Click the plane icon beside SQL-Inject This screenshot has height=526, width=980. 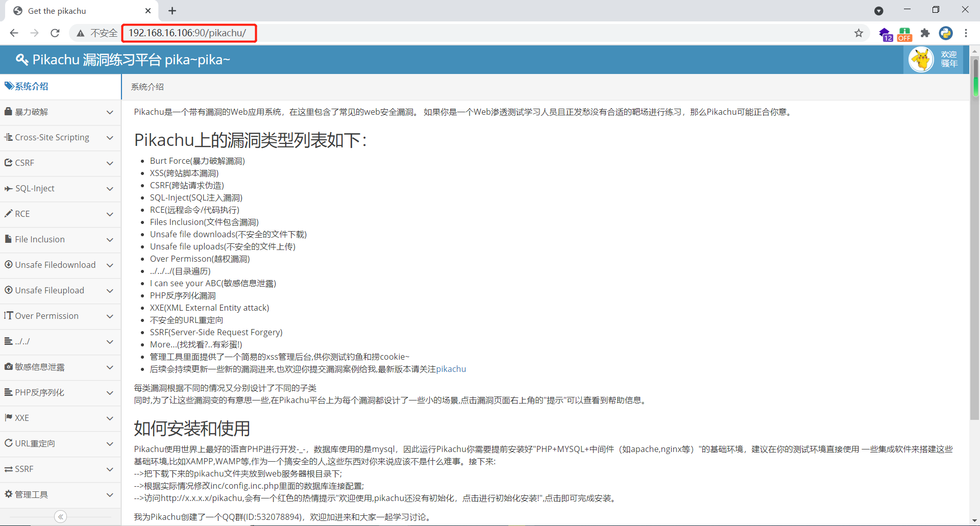[x=8, y=188]
